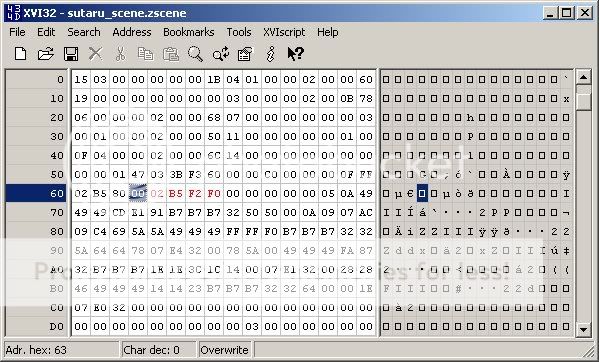Open the File menu
The height and width of the screenshot is (362, 599).
pos(17,32)
